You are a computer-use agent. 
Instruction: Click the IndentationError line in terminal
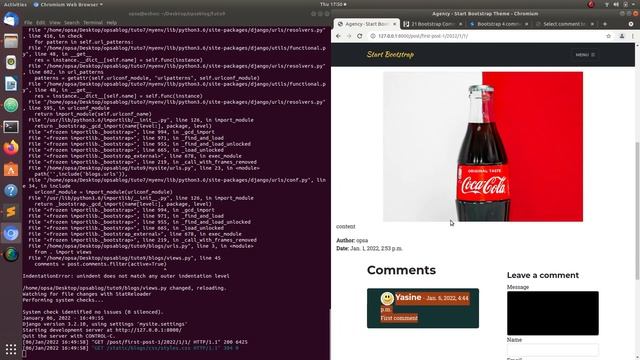pyautogui.click(x=126, y=276)
